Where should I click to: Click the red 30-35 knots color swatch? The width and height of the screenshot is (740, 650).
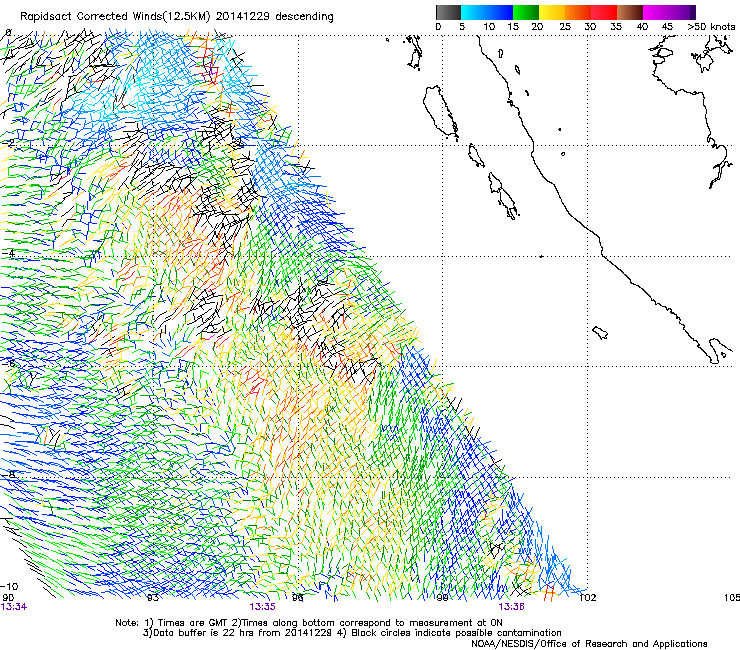tap(604, 12)
